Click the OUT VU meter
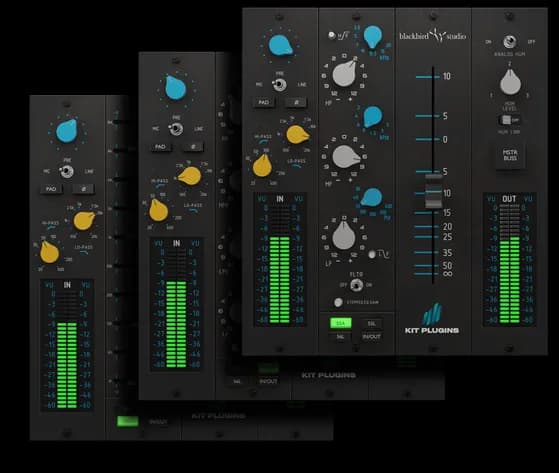The height and width of the screenshot is (473, 559). (x=509, y=260)
